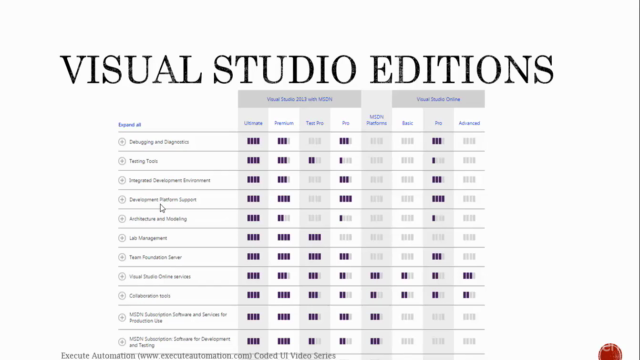The height and width of the screenshot is (360, 640).
Task: Click Ultimate rating bars for Integrated Development Environment
Action: click(253, 180)
